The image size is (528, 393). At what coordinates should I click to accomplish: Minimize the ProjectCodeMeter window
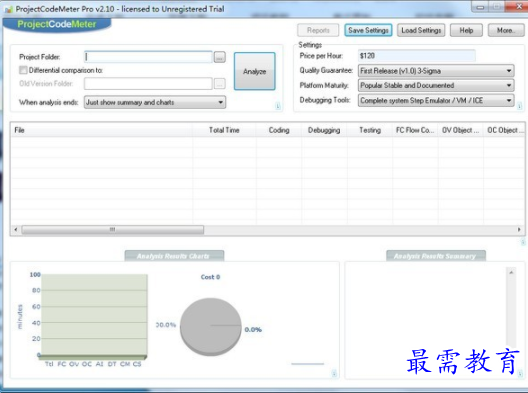[x=480, y=7]
